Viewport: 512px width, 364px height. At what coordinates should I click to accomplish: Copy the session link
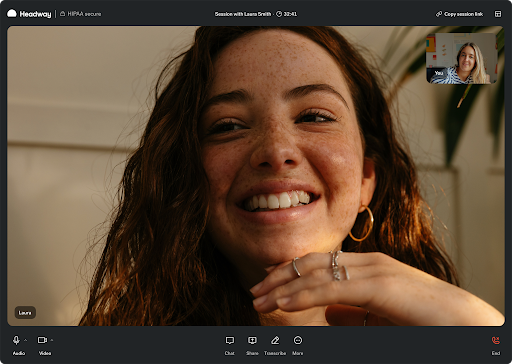459,14
